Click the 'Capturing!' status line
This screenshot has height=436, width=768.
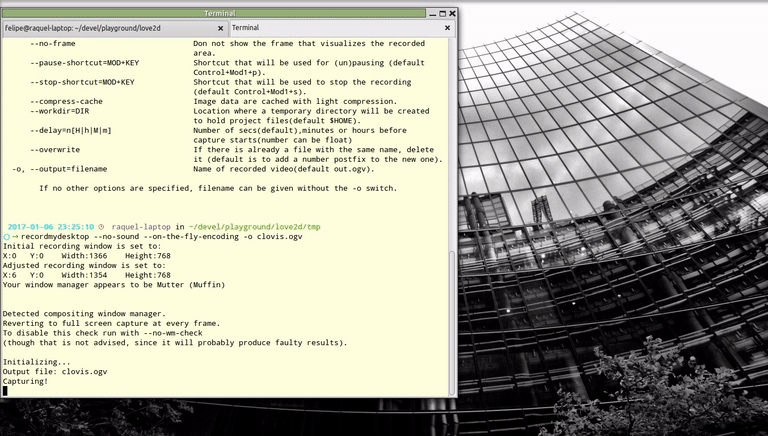pos(25,381)
